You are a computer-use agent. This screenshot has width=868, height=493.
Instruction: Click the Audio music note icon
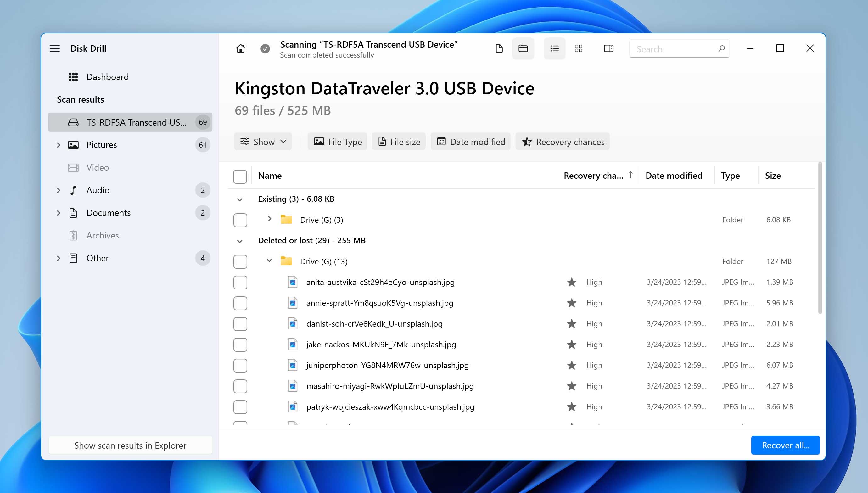tap(73, 190)
